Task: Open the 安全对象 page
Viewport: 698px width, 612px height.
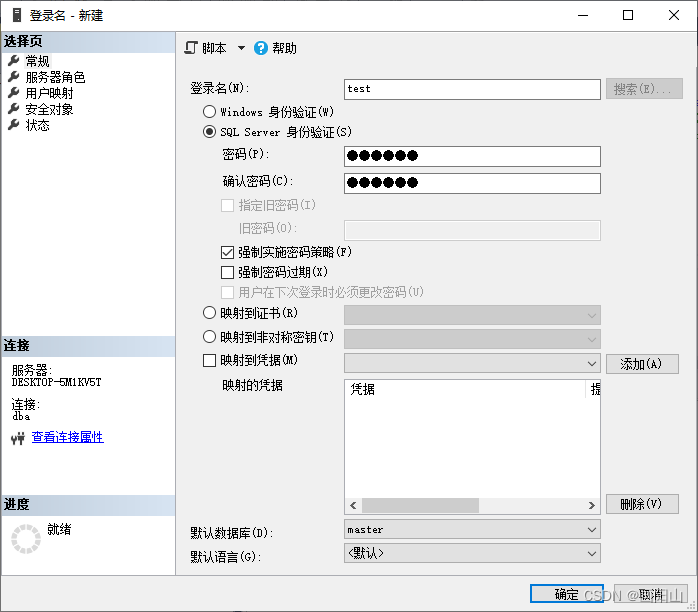Action: (49, 109)
